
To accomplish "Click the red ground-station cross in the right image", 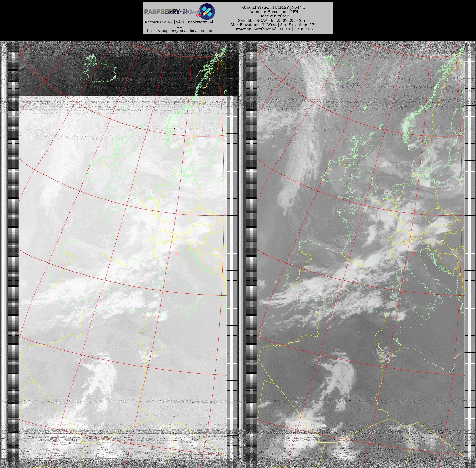I will 414,254.
